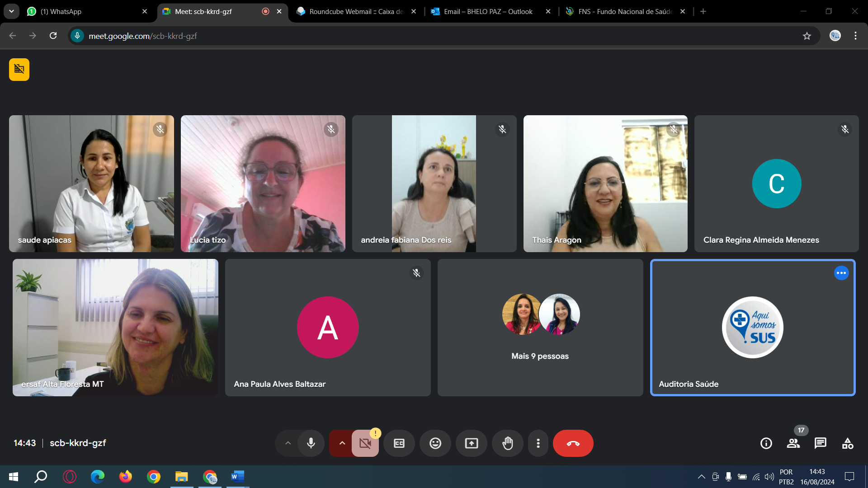Raise hand in the meeting
The image size is (868, 488).
[x=508, y=443]
